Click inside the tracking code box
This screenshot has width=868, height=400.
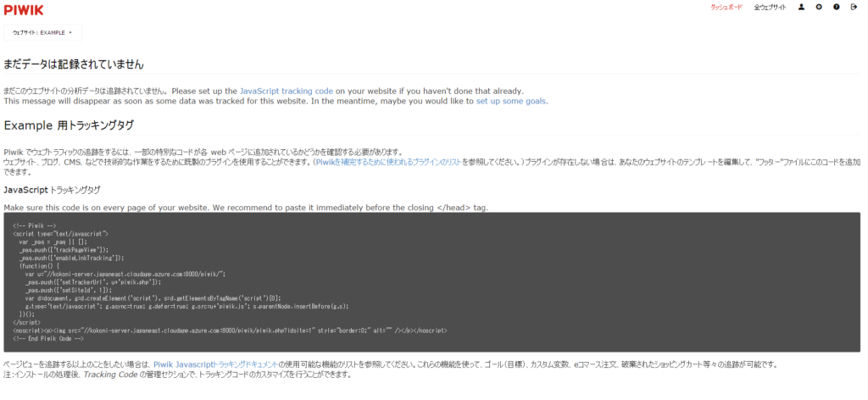(x=431, y=282)
